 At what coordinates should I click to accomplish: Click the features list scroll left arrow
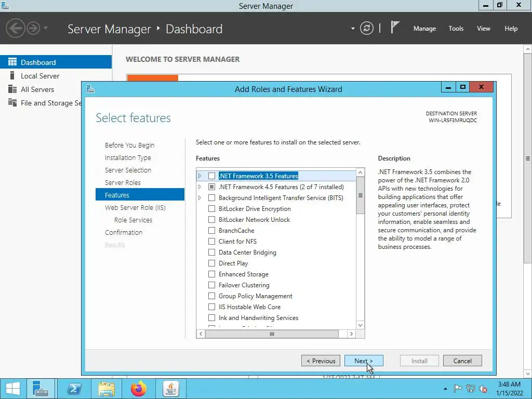click(201, 334)
